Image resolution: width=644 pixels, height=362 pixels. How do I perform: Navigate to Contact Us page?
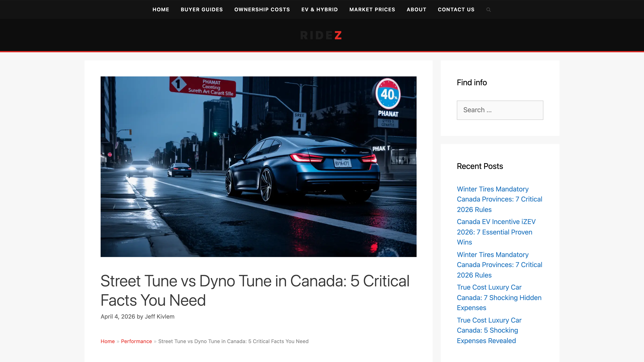point(456,9)
